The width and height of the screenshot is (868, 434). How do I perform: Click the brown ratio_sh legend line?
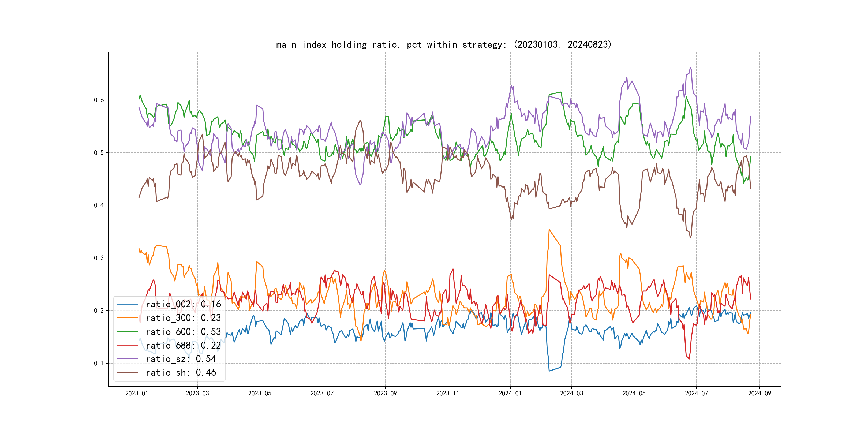pos(128,372)
